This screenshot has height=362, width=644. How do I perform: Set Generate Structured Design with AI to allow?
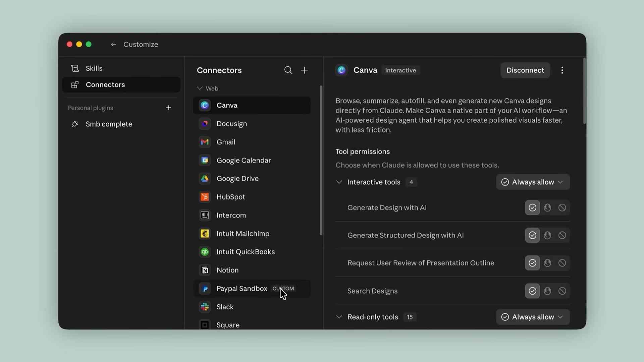(x=532, y=235)
